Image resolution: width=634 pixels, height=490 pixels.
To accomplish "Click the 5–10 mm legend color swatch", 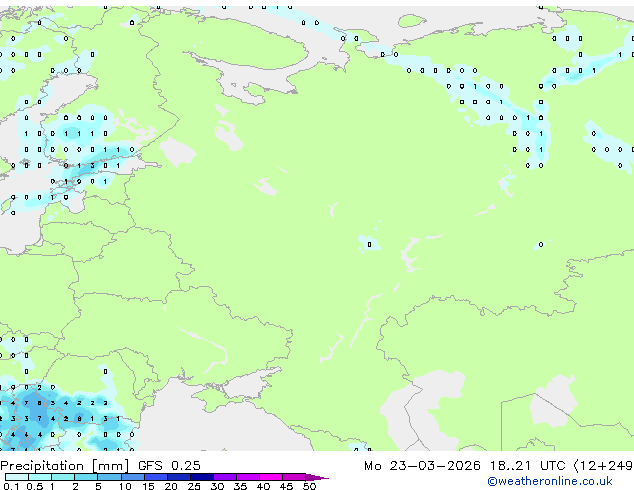I will (x=109, y=477).
